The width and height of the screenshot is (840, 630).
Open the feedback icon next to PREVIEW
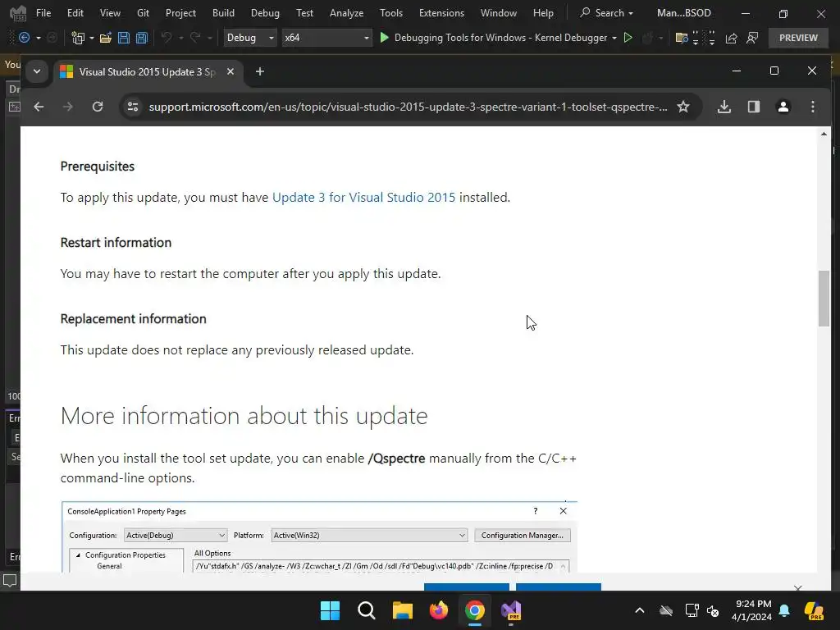752,38
